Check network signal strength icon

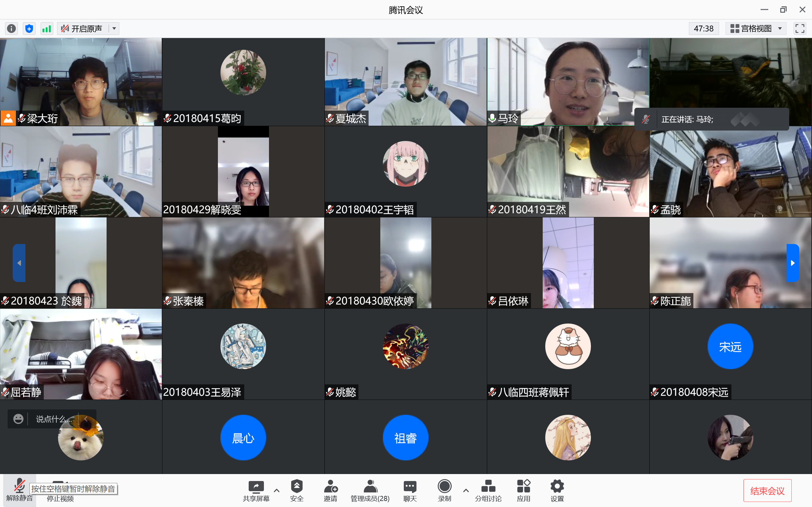pos(47,29)
